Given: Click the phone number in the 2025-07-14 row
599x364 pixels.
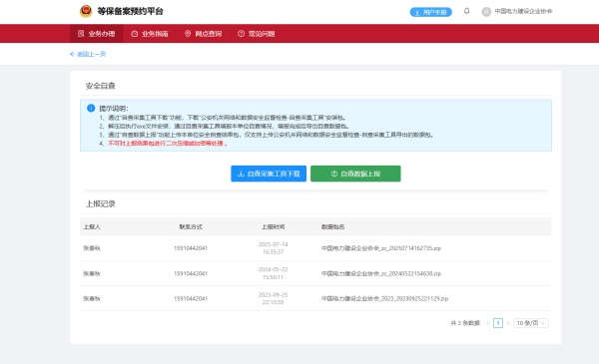Looking at the screenshot, I should pos(191,248).
